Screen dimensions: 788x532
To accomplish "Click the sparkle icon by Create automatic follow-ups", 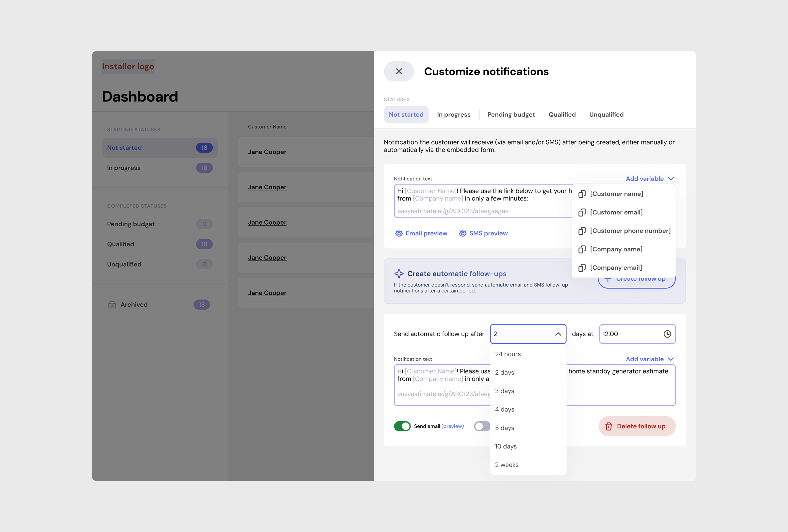I will pyautogui.click(x=399, y=274).
